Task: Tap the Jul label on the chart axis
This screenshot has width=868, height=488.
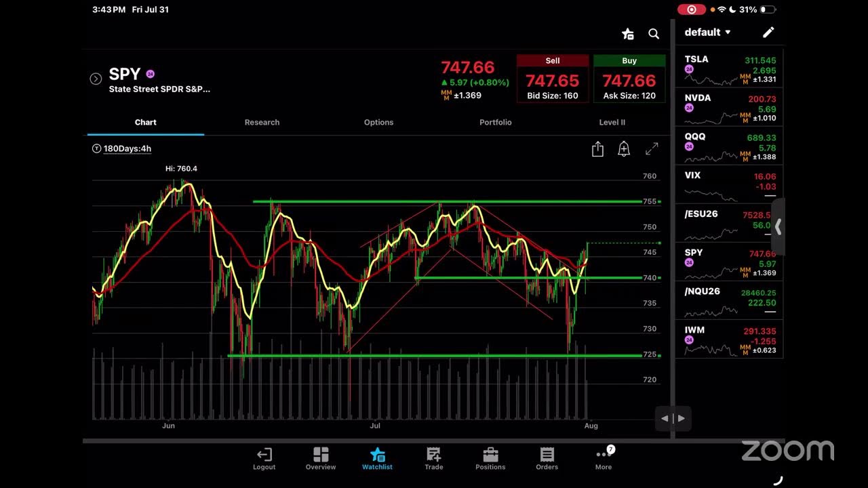Action: (x=375, y=426)
